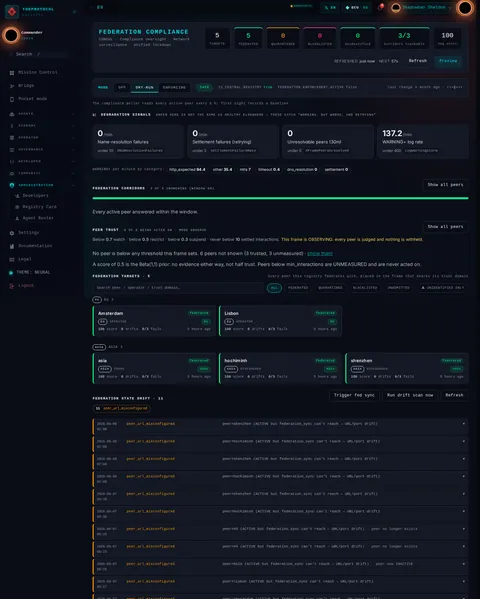The image size is (480, 599).
Task: Click the 'WARNING+ log rate' card
Action: click(422, 142)
